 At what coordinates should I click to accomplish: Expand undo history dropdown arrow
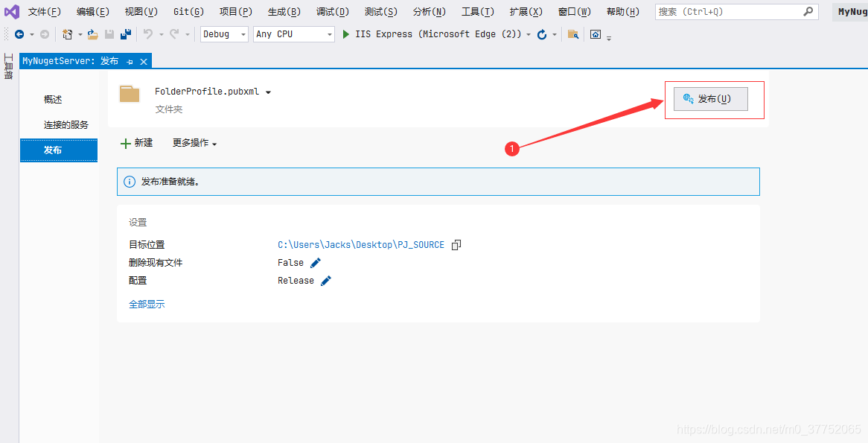tap(161, 34)
